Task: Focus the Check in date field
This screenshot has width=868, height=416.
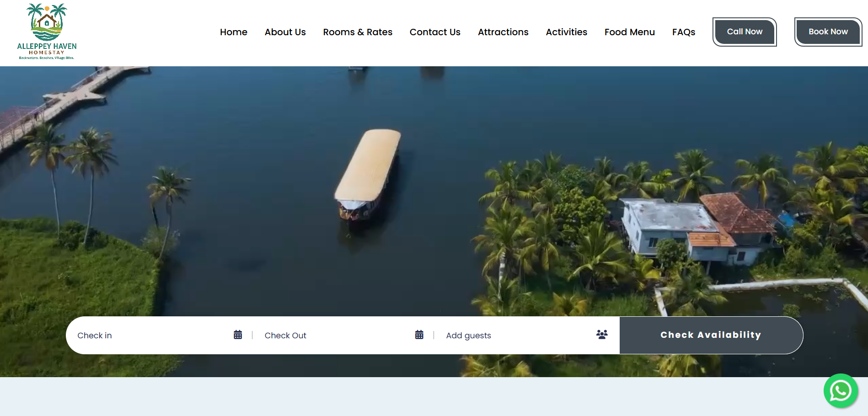Action: pyautogui.click(x=151, y=336)
